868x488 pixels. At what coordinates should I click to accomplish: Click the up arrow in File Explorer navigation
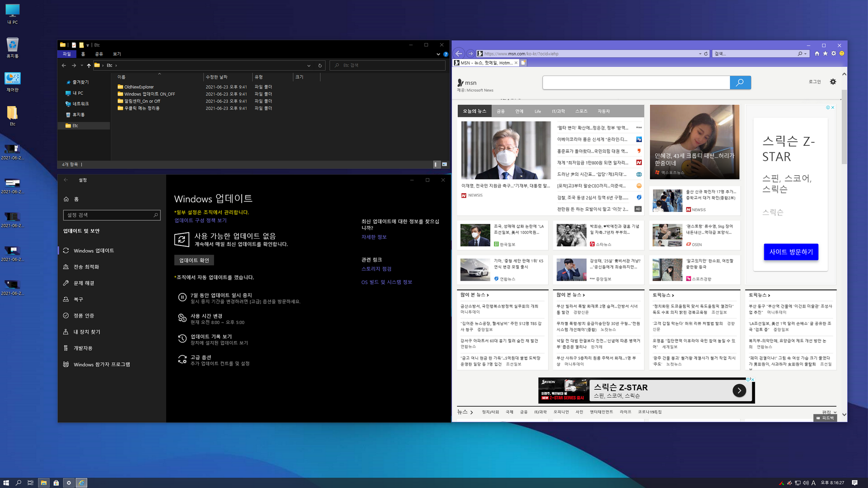click(89, 65)
